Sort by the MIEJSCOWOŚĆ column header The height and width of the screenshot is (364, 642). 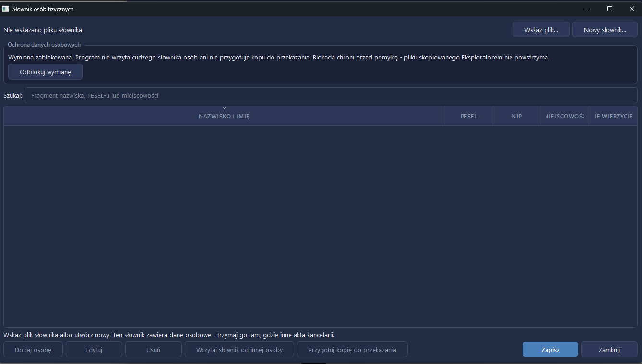(x=565, y=116)
